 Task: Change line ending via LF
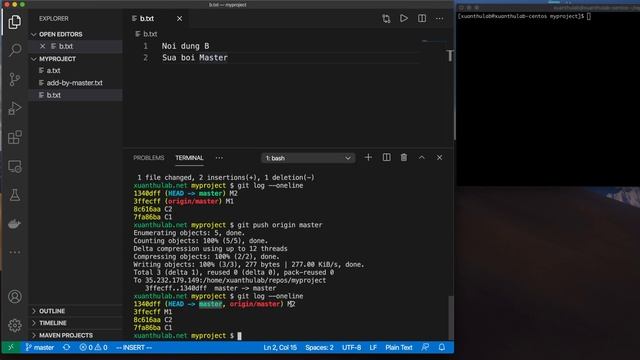click(373, 347)
